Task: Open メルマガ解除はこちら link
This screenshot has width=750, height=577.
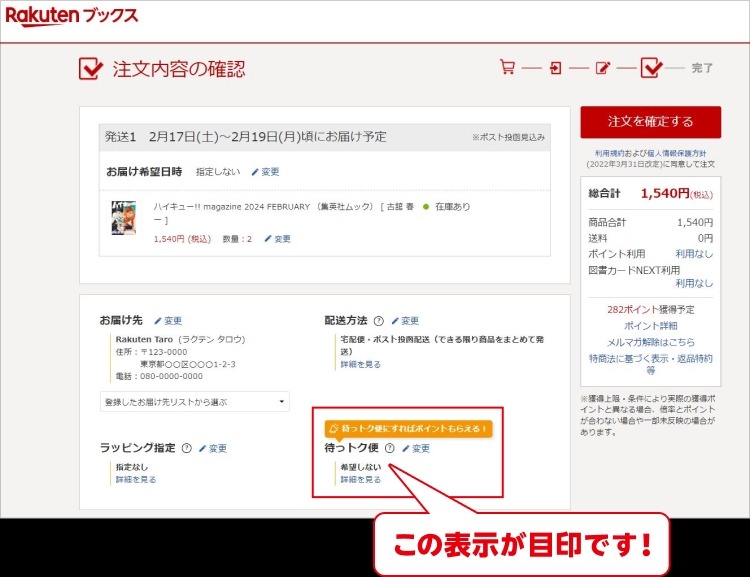Action: pos(651,342)
